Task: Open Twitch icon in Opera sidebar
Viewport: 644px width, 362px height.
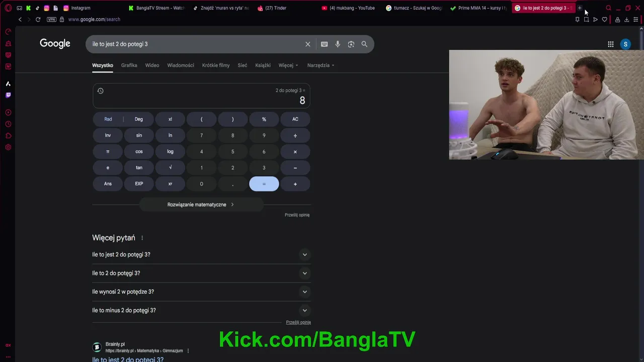Action: click(8, 95)
